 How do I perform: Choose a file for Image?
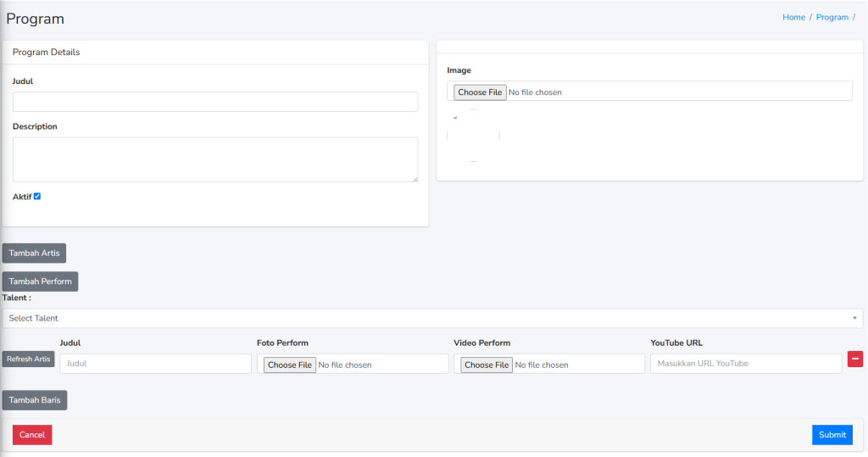pos(480,92)
